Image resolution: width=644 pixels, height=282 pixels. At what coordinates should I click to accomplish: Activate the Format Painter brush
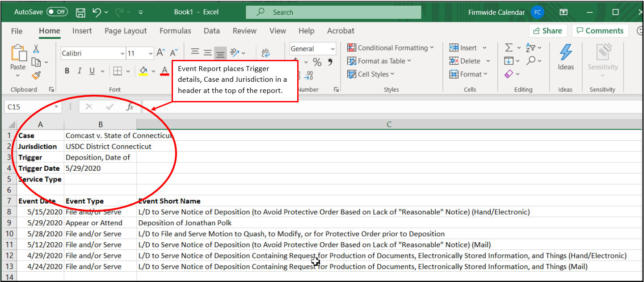click(x=36, y=76)
